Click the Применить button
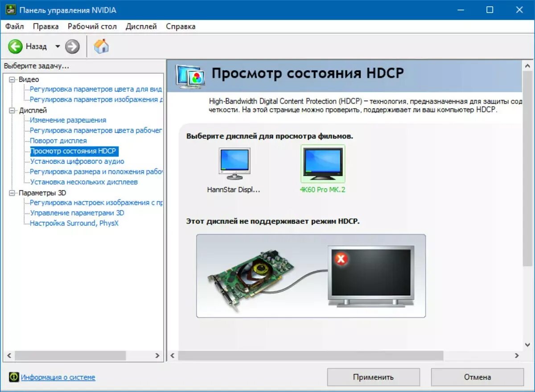535x392 pixels. (x=374, y=377)
